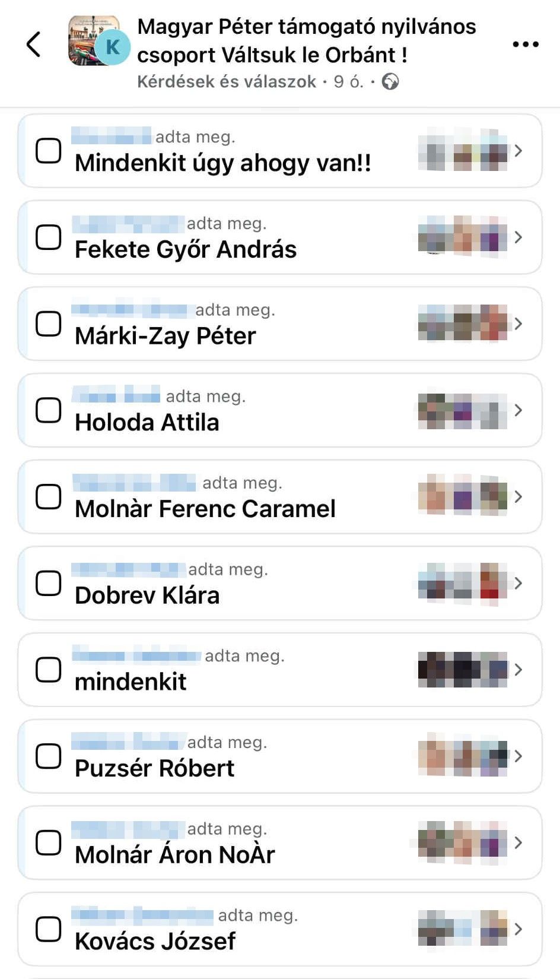Viewport: 560px width, 979px height.
Task: Check the Holoda Attila checkbox
Action: pyautogui.click(x=49, y=410)
